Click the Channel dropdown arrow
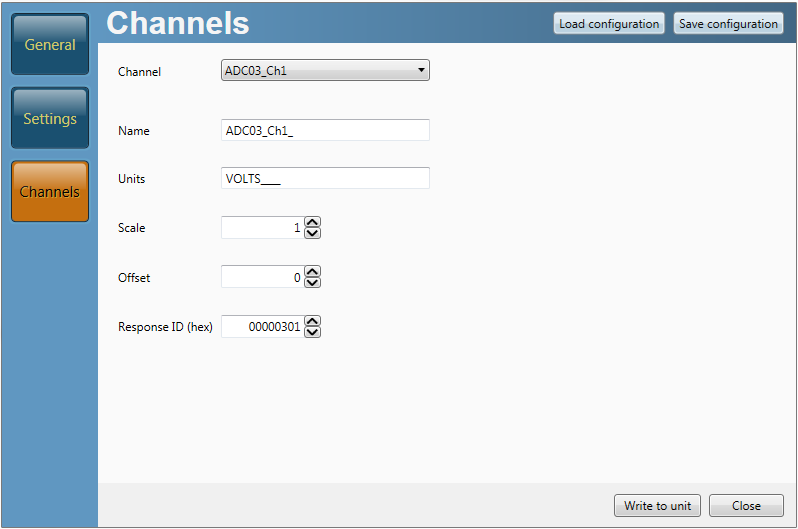The width and height of the screenshot is (798, 529). pyautogui.click(x=421, y=71)
